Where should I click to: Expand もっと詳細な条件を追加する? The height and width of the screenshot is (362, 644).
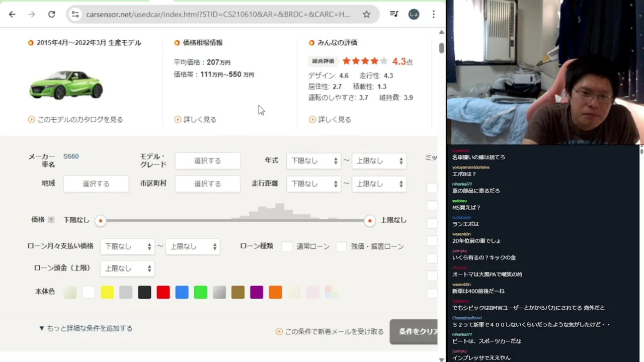click(86, 328)
